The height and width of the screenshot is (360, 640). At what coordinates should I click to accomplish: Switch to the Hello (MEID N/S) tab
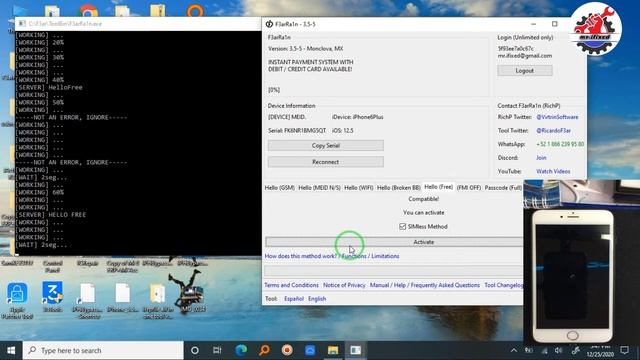click(x=319, y=187)
